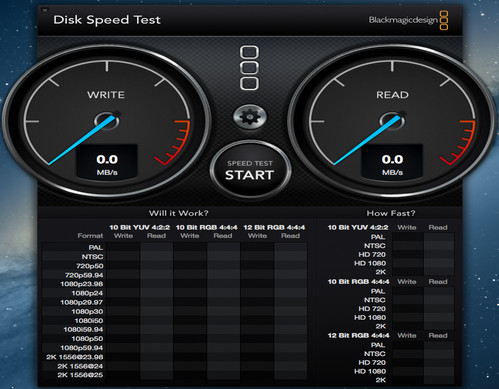Click the 10 Bit YUV 4:2:2 column header
Image resolution: width=499 pixels, height=389 pixels.
(140, 227)
